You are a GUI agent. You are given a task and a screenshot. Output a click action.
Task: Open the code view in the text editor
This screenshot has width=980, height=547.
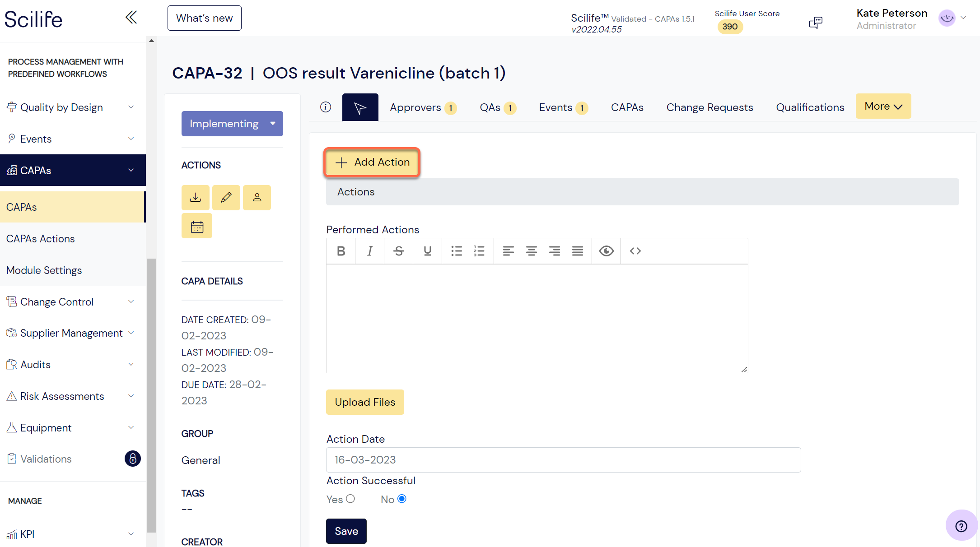click(635, 251)
